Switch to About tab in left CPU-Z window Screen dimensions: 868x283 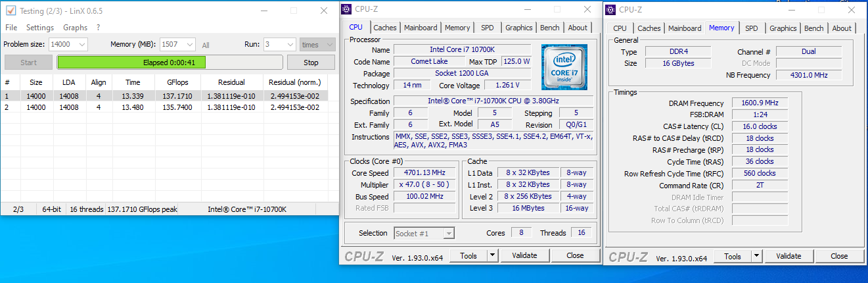coord(578,28)
